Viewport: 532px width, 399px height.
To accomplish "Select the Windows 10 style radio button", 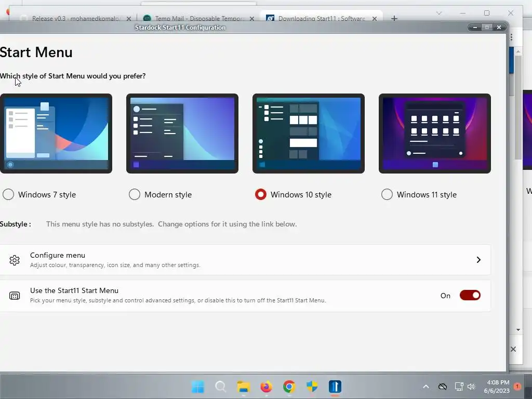I will [261, 194].
